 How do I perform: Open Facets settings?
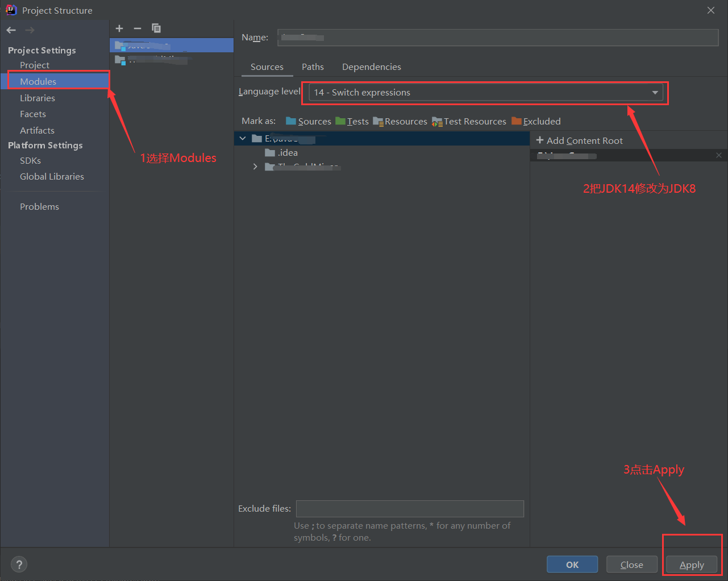coord(33,114)
